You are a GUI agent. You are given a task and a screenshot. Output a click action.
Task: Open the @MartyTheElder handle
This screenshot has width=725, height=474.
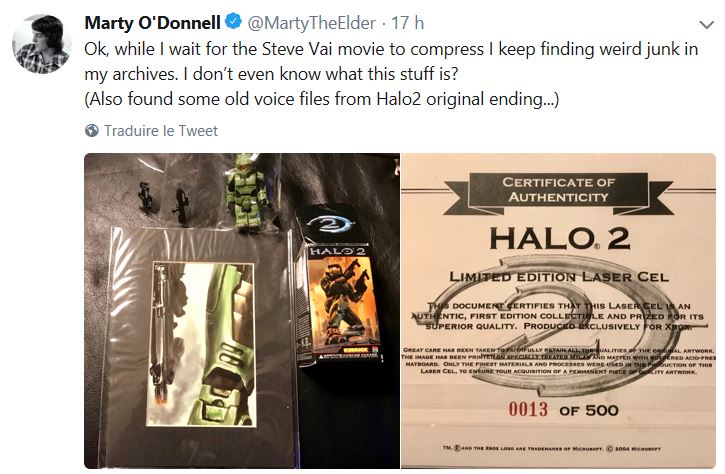(312, 23)
